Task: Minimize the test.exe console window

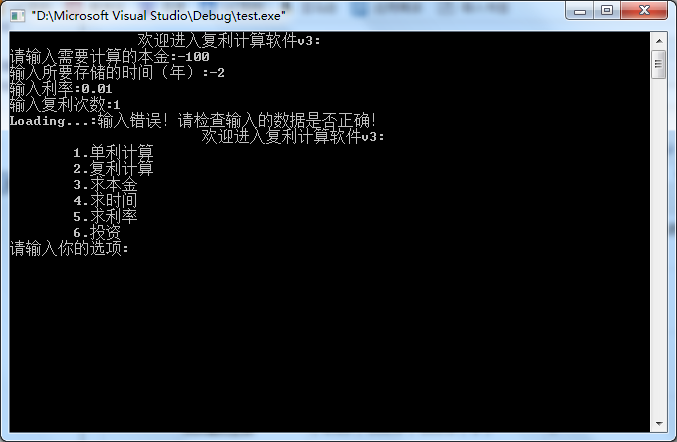Action: pos(580,10)
